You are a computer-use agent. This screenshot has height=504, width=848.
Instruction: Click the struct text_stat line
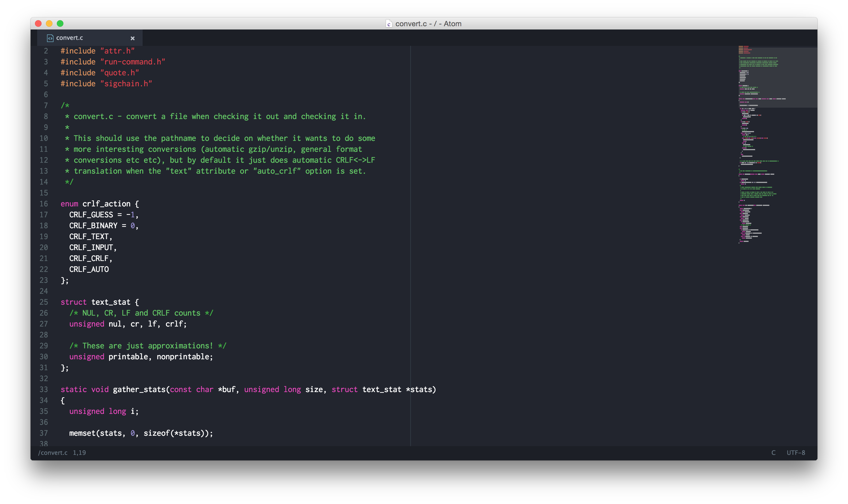[x=99, y=302]
